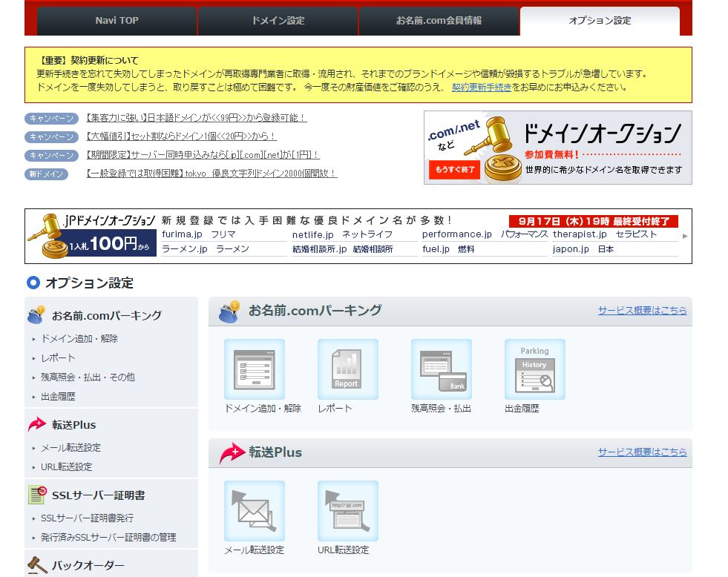728x577 pixels.
Task: Click サービス概要はこちら link for 転送Plus
Action: point(642,452)
